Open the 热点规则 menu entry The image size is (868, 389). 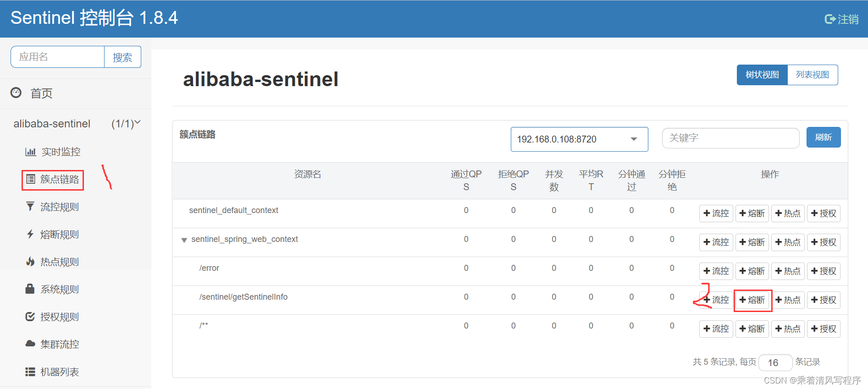click(60, 262)
